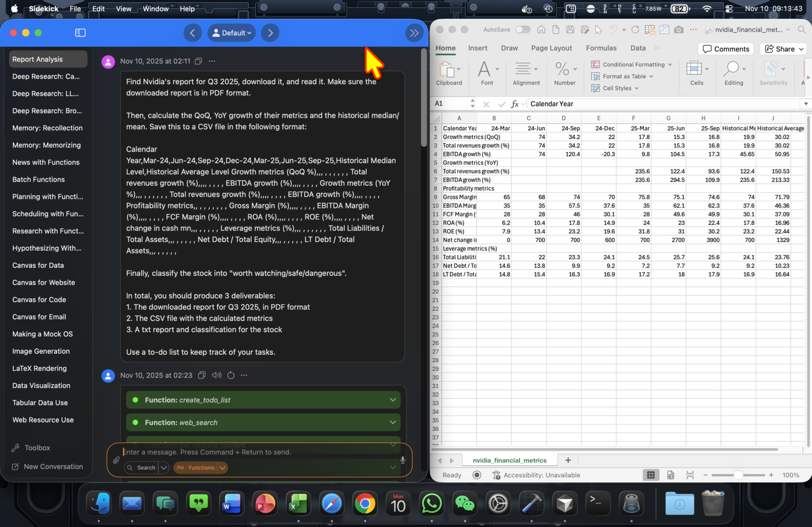Enable AutoSave in Excel

coord(523,30)
